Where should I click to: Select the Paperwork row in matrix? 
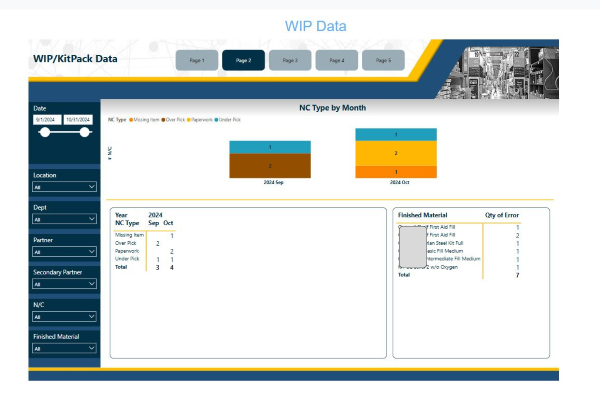click(x=144, y=251)
